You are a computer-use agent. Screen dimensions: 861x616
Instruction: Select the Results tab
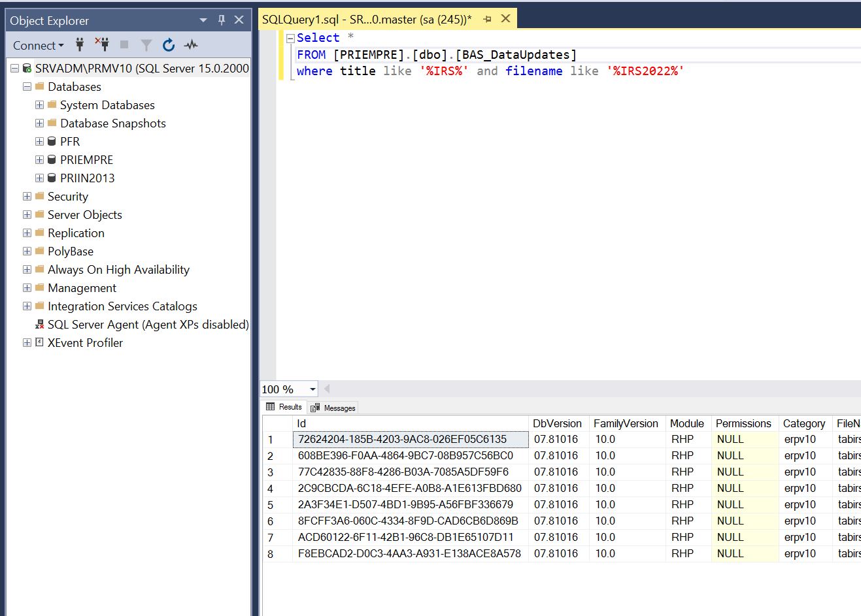tap(284, 407)
